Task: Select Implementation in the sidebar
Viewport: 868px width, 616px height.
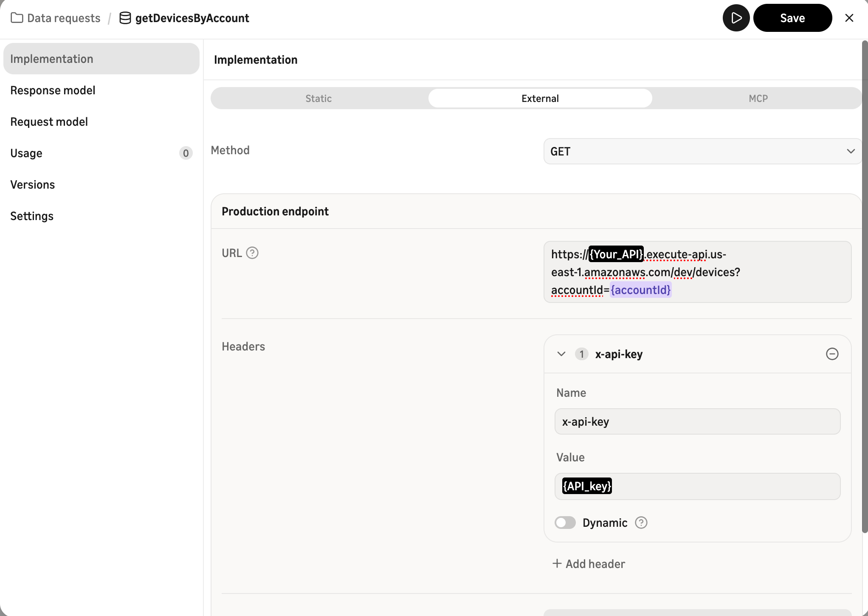Action: tap(101, 59)
